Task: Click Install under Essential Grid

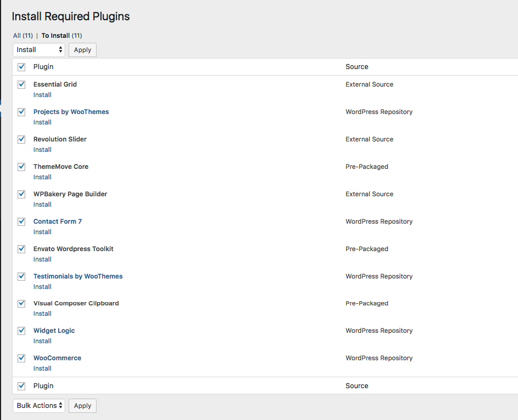Action: [42, 95]
